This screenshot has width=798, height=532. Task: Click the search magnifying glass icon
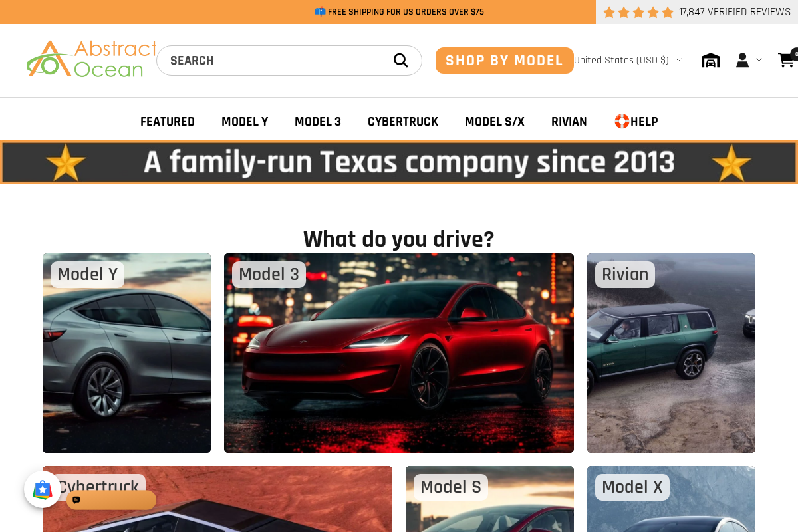[x=400, y=61]
